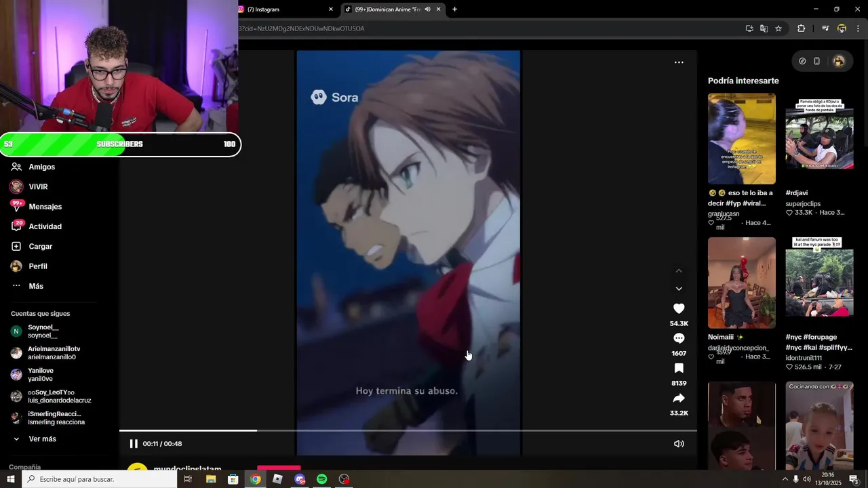
Task: Open superjoclips author link
Action: pyautogui.click(x=803, y=204)
